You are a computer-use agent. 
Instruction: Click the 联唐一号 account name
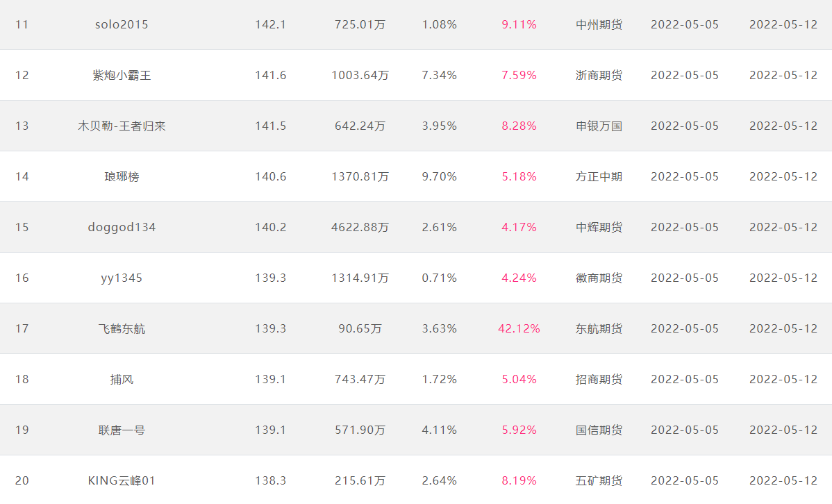[x=122, y=430]
